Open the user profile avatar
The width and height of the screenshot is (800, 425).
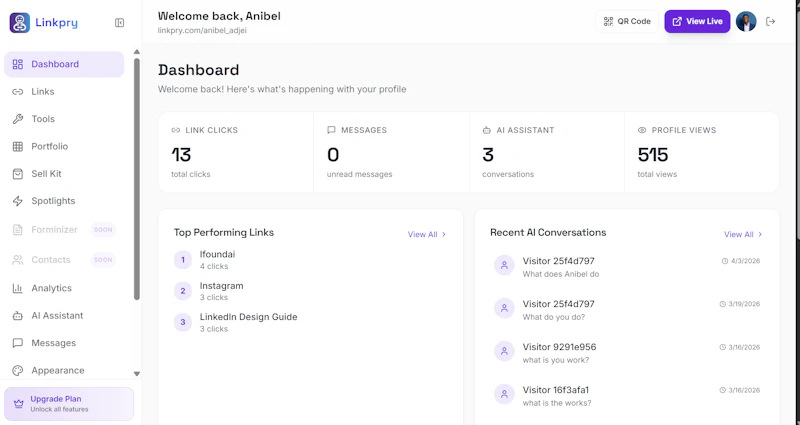pyautogui.click(x=746, y=21)
